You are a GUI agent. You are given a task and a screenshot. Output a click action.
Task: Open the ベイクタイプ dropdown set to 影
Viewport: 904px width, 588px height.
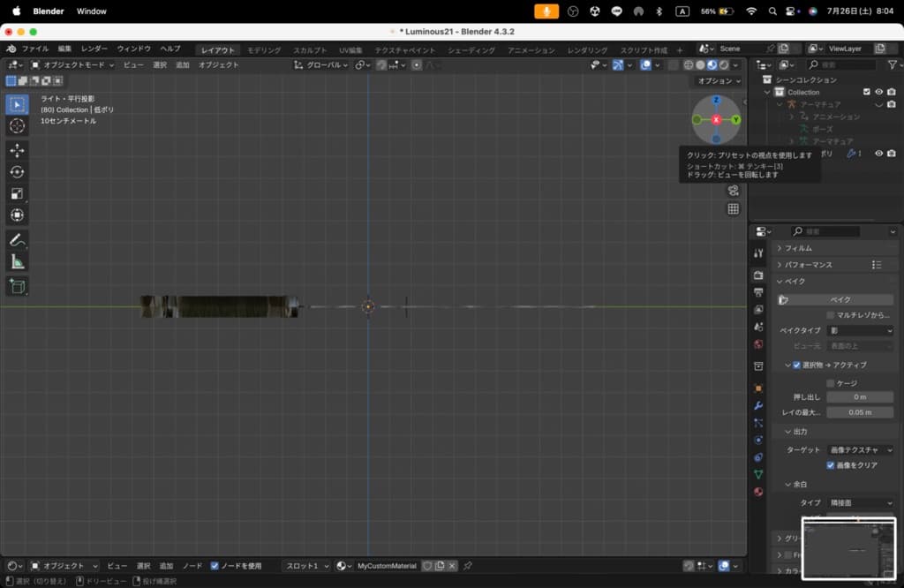tap(860, 330)
